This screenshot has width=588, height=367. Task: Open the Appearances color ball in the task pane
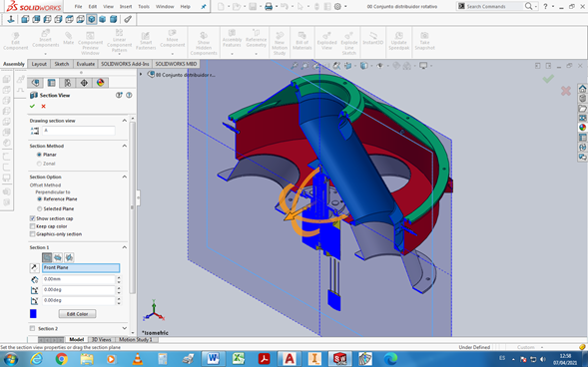(x=582, y=128)
